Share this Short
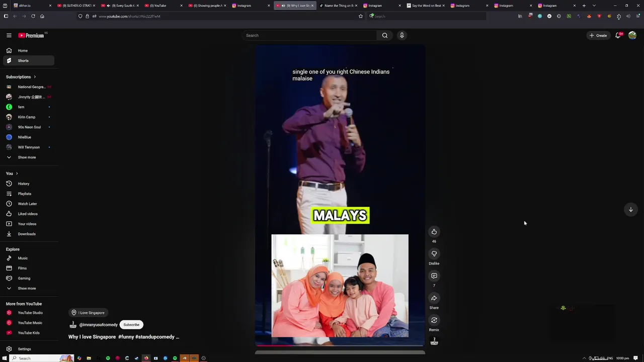The height and width of the screenshot is (362, 644). (x=434, y=298)
